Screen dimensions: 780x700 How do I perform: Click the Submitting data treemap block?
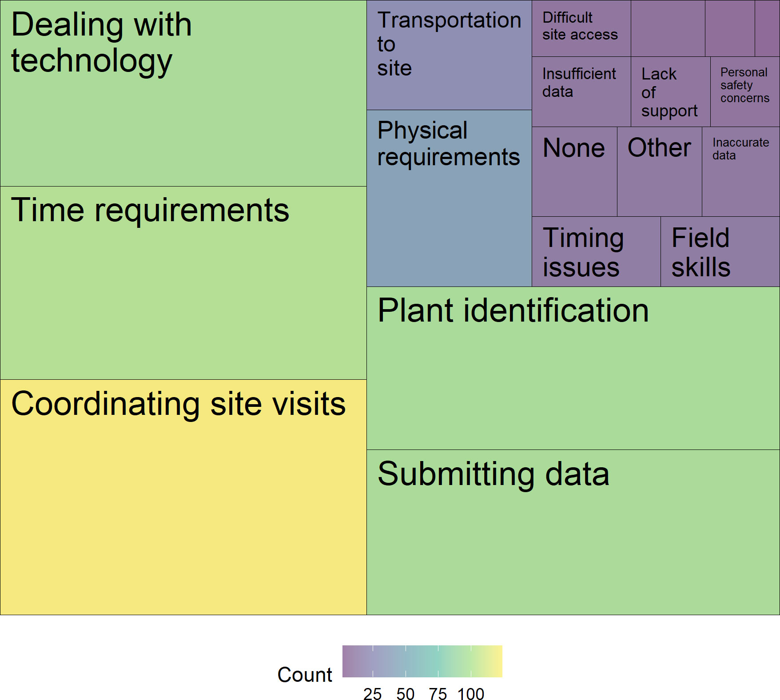tap(573, 532)
